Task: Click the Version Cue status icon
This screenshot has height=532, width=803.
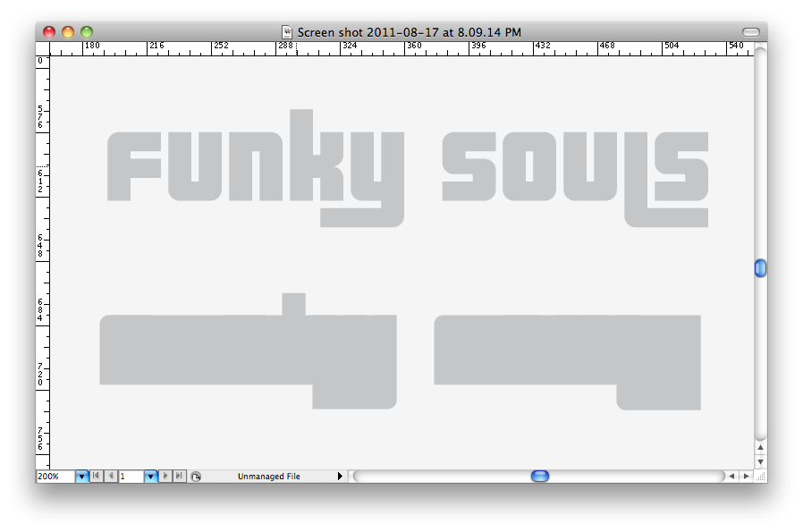Action: [196, 477]
